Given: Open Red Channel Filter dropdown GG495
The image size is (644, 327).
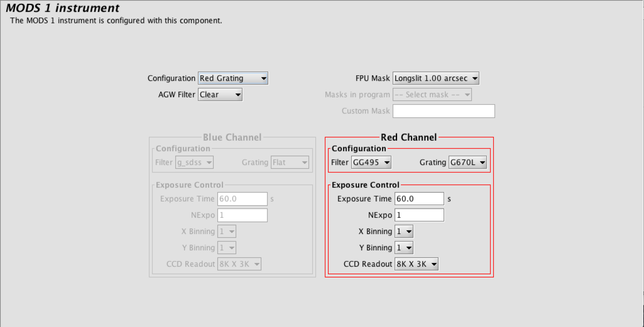Looking at the screenshot, I should coord(371,162).
